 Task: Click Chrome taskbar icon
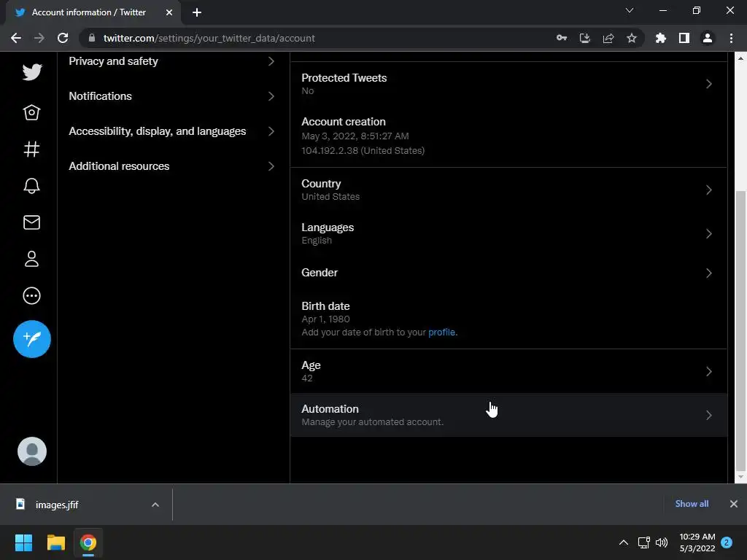88,542
